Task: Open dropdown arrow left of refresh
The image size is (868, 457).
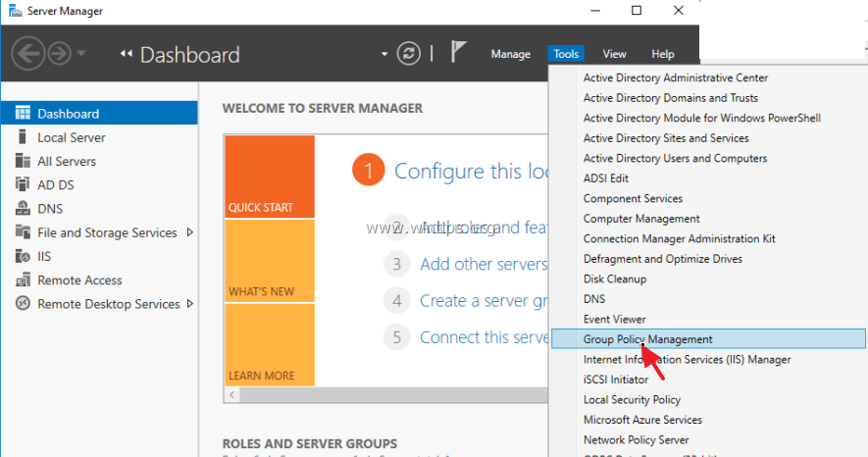Action: coord(384,54)
